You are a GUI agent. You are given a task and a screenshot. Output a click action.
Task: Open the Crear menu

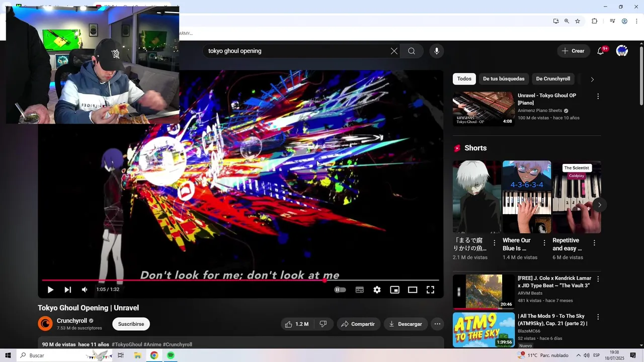(573, 51)
